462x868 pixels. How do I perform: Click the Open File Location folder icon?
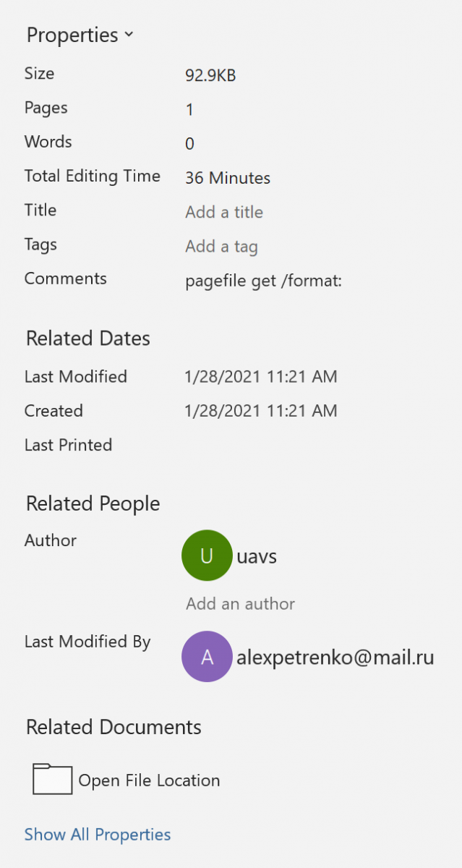coord(52,780)
